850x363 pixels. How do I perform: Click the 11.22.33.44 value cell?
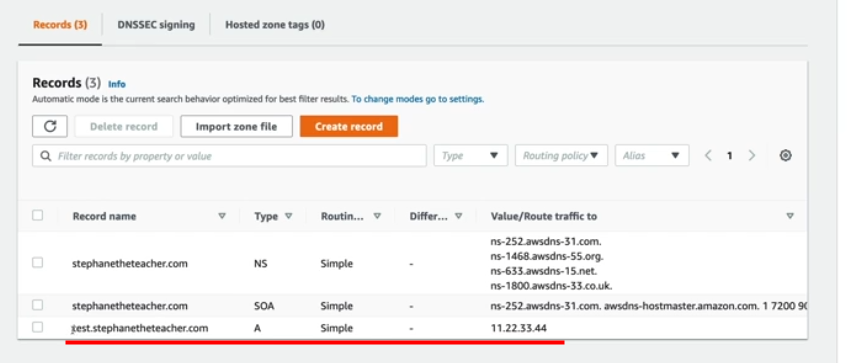(x=518, y=328)
